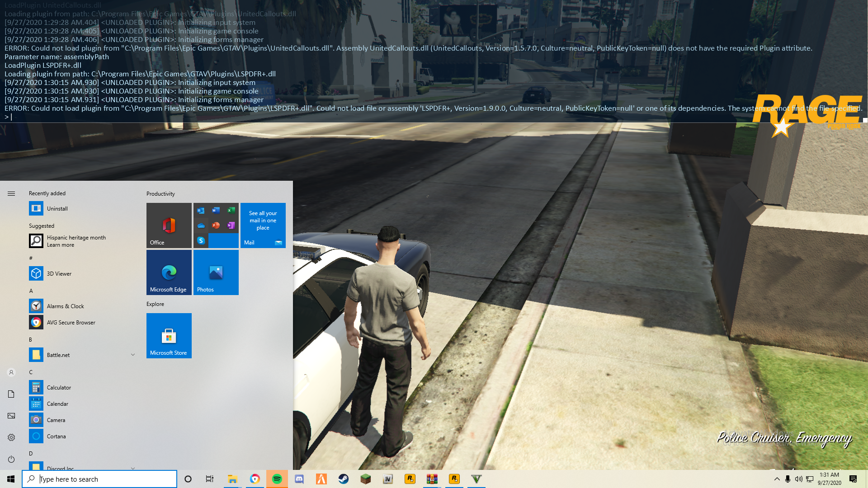Launch Steam from the taskbar

(344, 479)
